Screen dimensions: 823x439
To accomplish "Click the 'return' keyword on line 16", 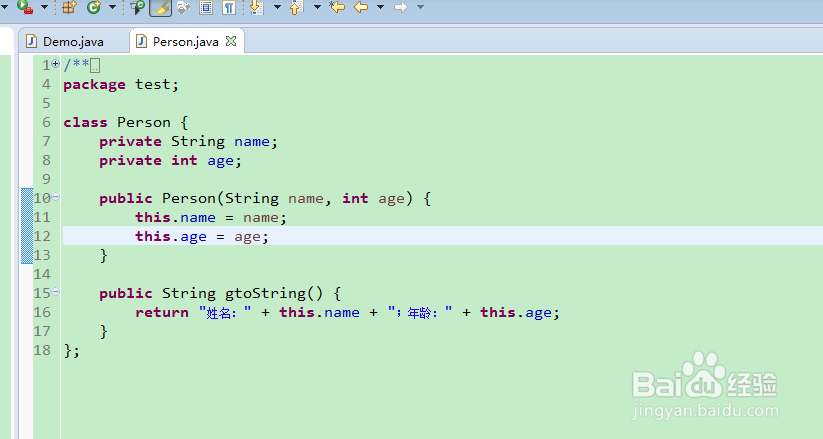I will (x=162, y=312).
